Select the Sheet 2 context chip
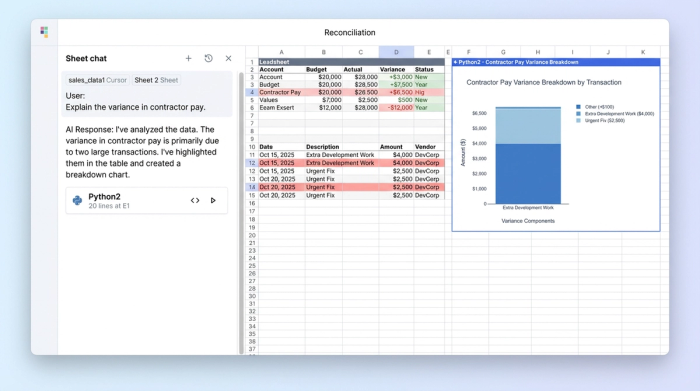 [x=156, y=80]
